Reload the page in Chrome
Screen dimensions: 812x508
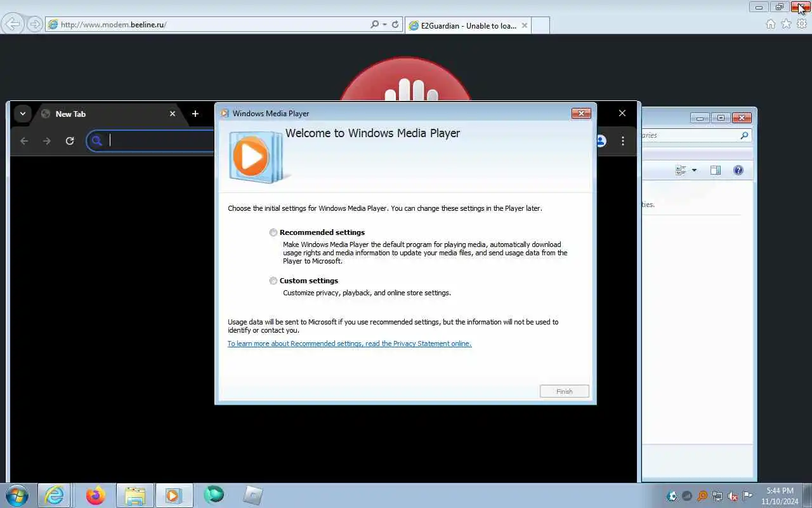pyautogui.click(x=70, y=141)
